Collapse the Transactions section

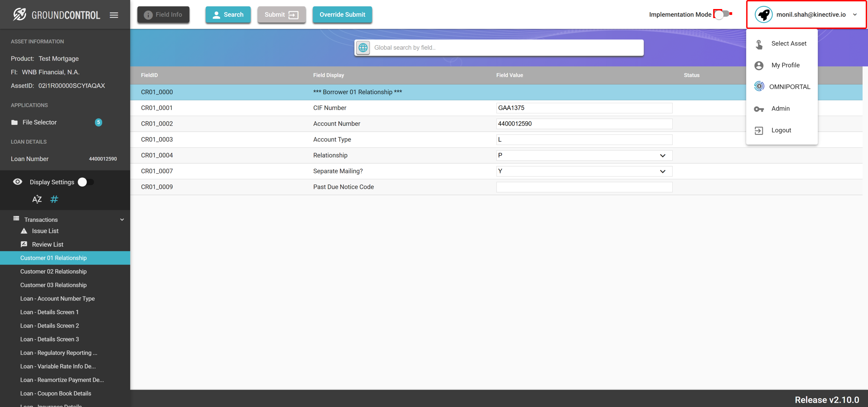tap(122, 219)
